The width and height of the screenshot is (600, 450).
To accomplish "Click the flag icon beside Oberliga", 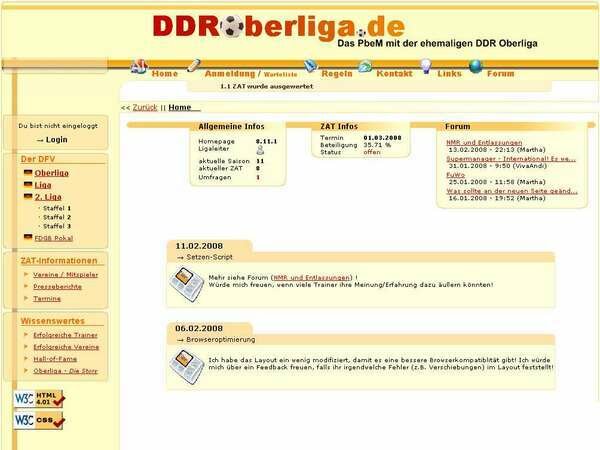I will pos(28,173).
